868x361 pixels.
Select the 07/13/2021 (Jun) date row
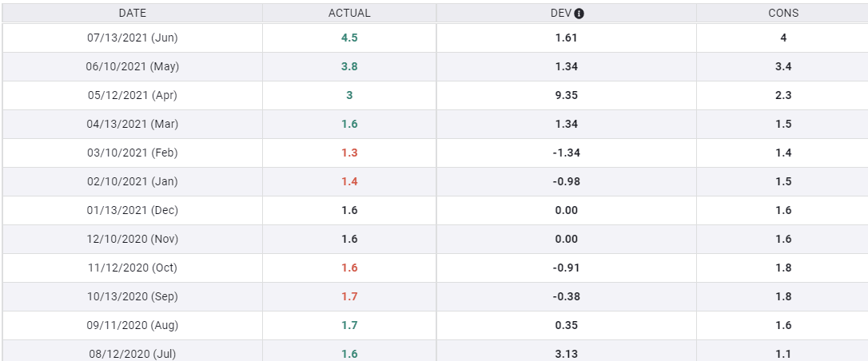pos(133,38)
